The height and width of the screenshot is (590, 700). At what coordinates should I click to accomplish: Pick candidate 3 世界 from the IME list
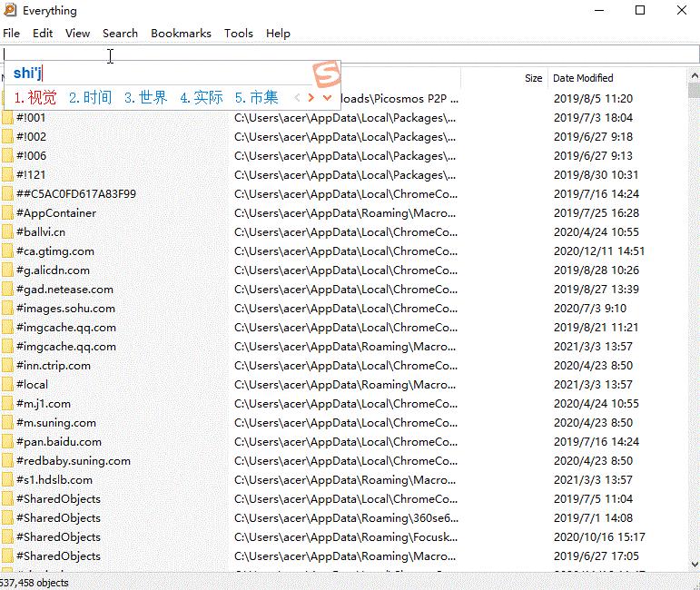[145, 97]
